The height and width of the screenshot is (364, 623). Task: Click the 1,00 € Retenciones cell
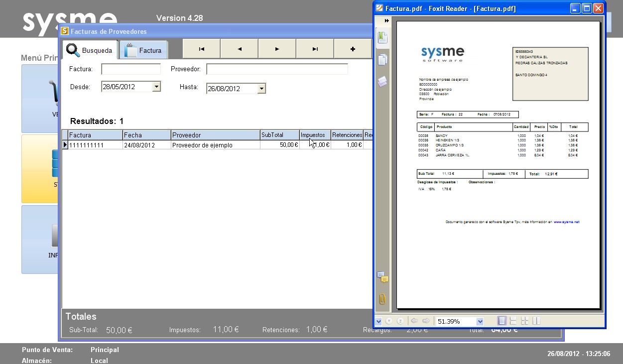pos(347,145)
